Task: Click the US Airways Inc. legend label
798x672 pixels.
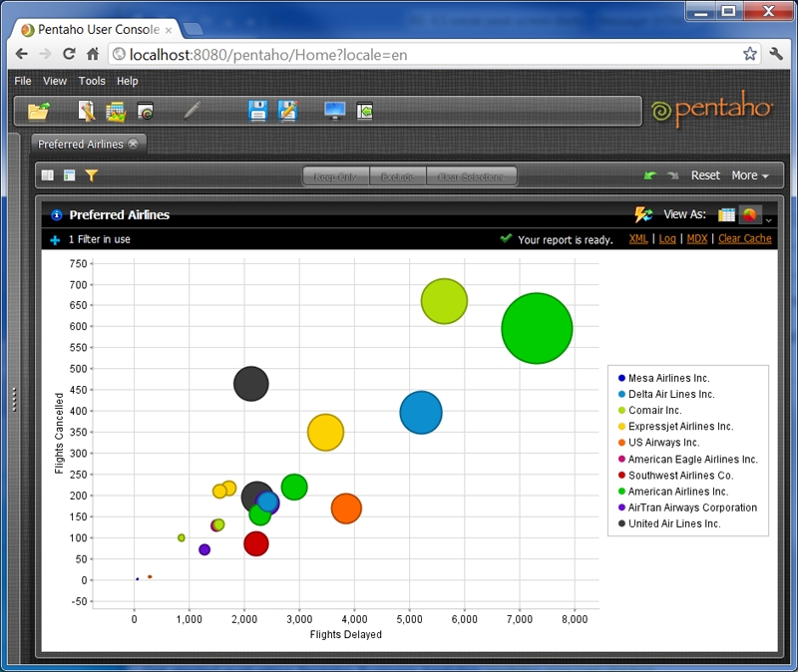Action: pos(663,442)
